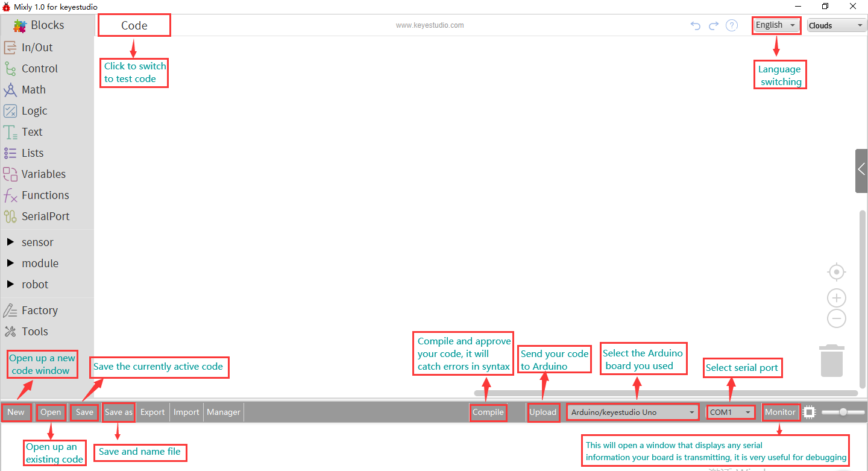
Task: Save the current code
Action: point(84,413)
